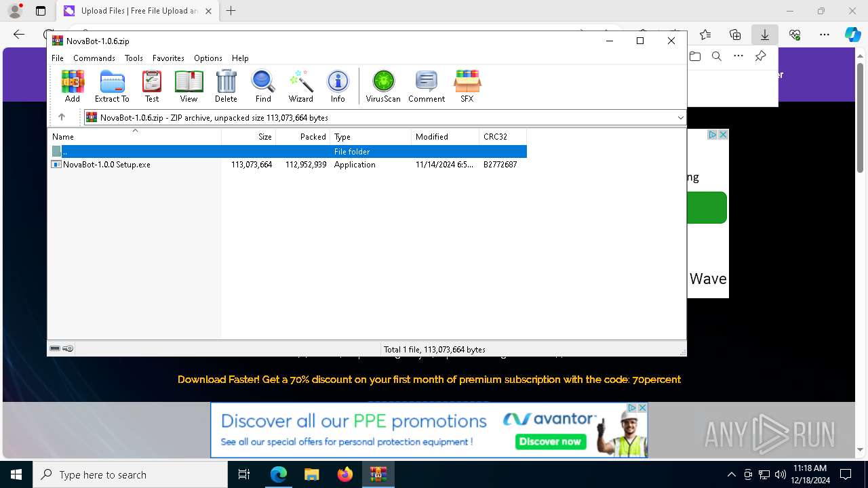The image size is (868, 488).
Task: Close the side ad near Wave
Action: [723, 135]
